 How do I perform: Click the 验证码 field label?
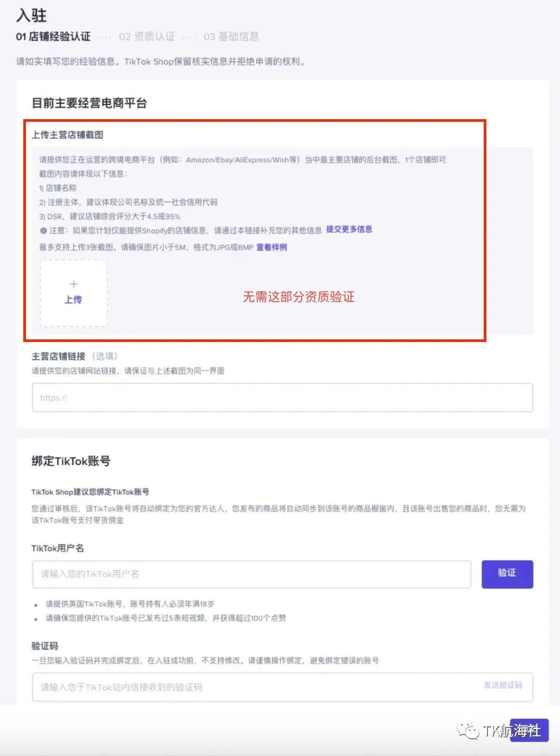pyautogui.click(x=45, y=646)
